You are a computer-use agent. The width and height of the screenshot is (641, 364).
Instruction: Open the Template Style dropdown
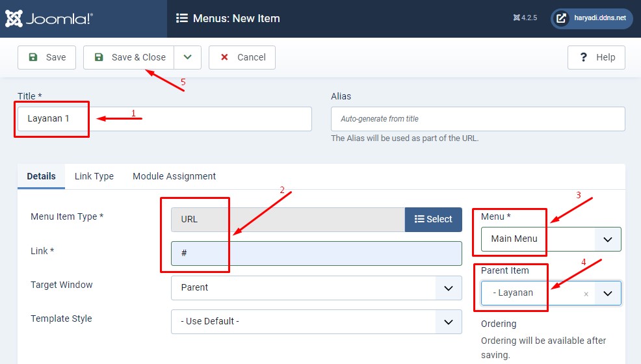316,321
